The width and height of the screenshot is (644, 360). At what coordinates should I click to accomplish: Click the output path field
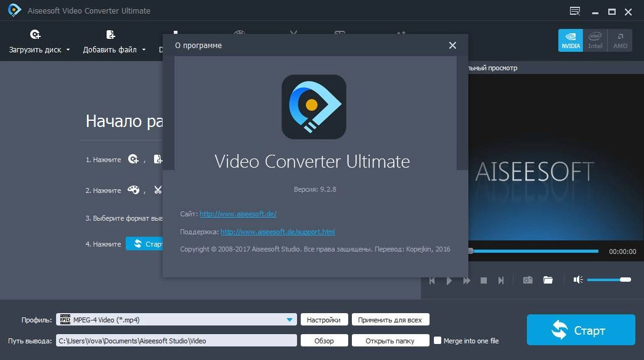click(176, 341)
